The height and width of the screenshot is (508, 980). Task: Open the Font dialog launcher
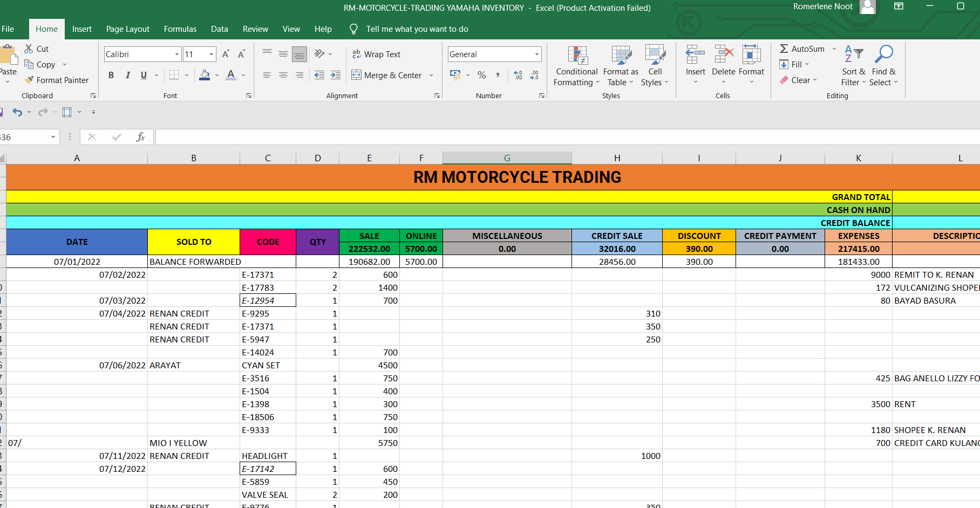coord(249,95)
